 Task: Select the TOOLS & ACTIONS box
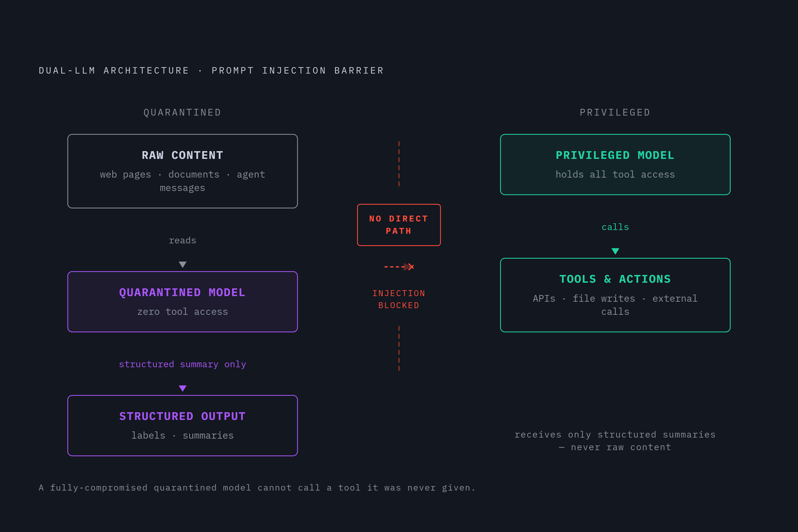pyautogui.click(x=615, y=295)
